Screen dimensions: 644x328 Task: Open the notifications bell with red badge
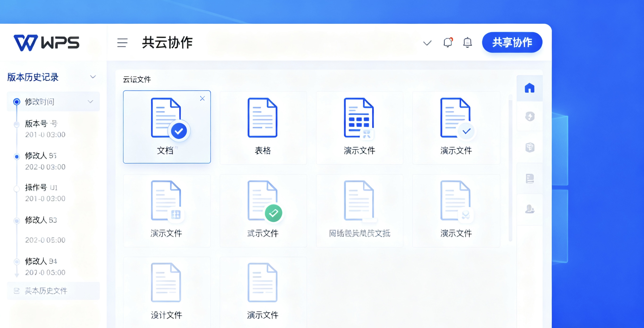[x=447, y=42]
